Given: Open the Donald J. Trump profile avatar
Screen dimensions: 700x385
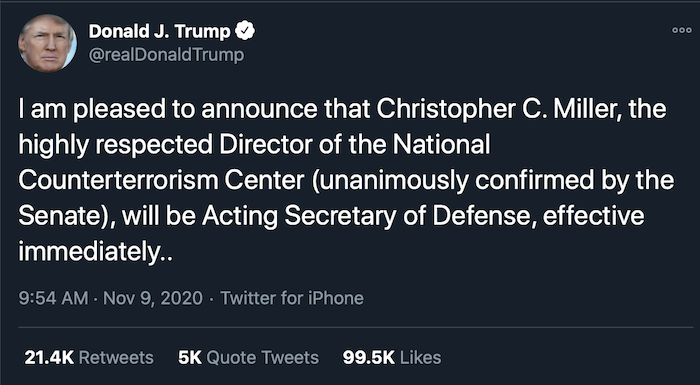Looking at the screenshot, I should coord(47,43).
